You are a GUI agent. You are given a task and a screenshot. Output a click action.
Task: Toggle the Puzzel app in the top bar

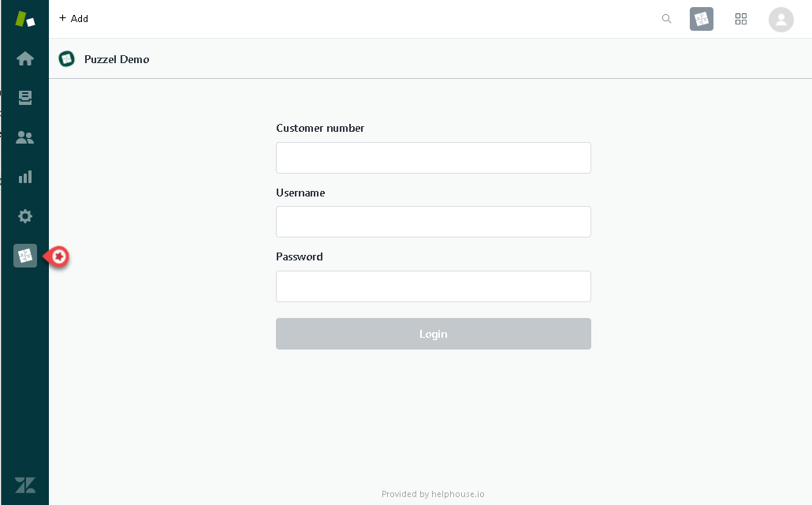[x=702, y=19]
